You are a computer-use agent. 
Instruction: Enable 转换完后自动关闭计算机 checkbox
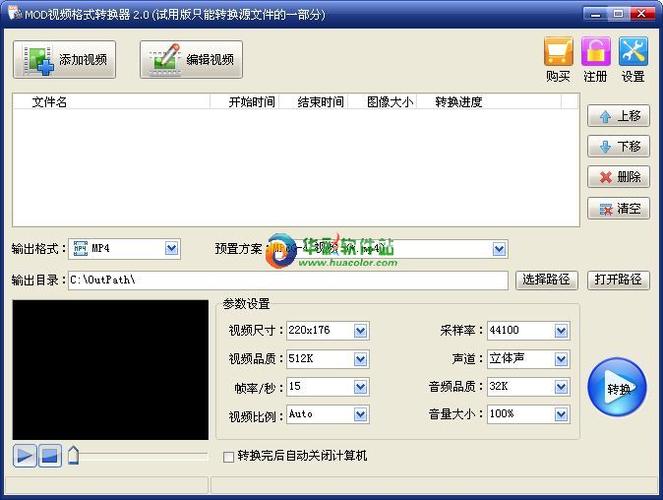pos(228,457)
